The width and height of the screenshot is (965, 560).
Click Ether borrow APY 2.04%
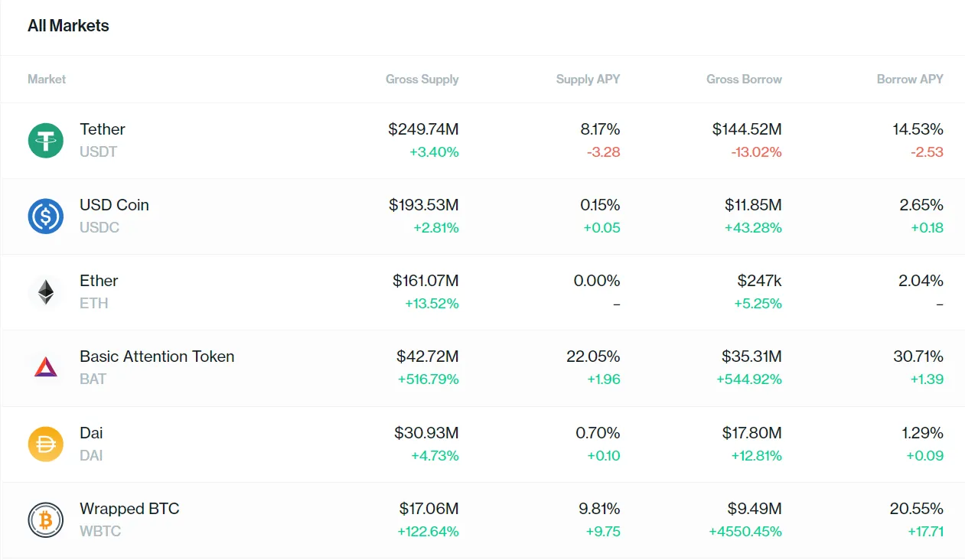(921, 281)
